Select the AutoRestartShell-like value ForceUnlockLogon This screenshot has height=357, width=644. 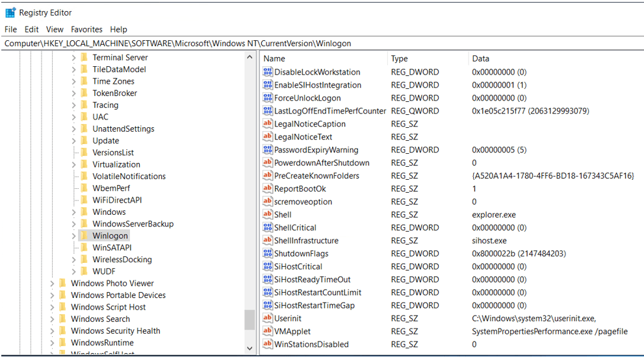pos(307,98)
